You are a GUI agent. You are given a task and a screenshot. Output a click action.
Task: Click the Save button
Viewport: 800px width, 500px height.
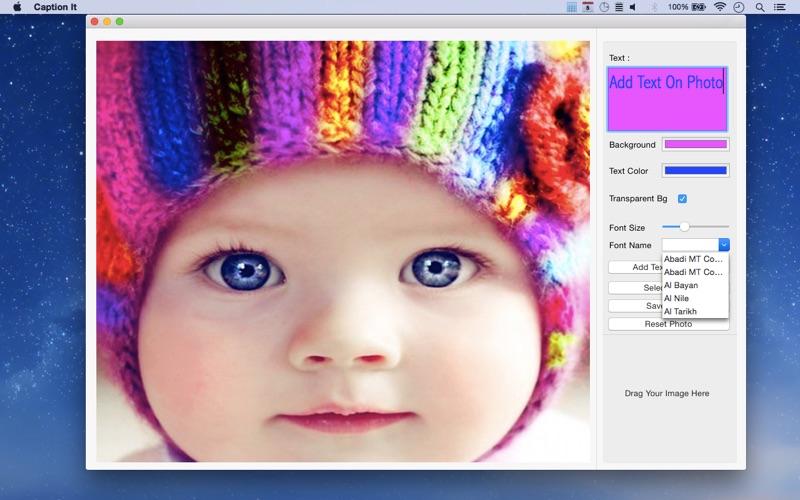point(636,306)
